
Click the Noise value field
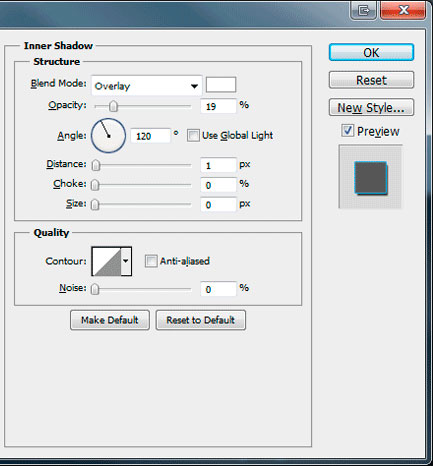[x=218, y=289]
